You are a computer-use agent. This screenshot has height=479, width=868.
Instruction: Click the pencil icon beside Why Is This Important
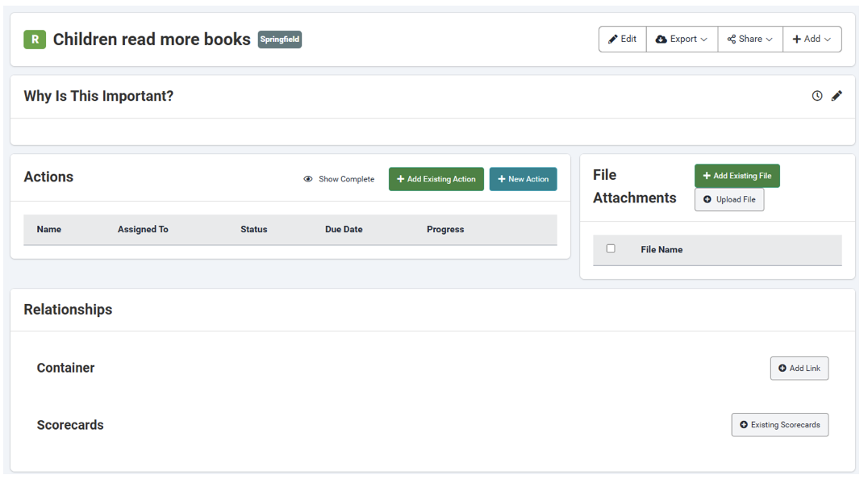[837, 96]
